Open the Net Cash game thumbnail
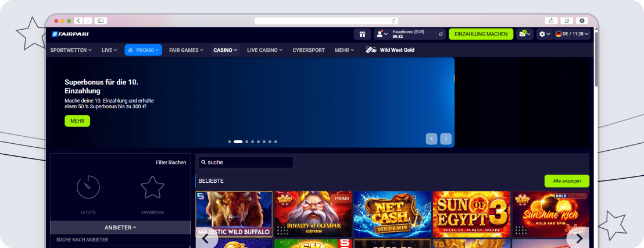The image size is (644, 248). (x=392, y=214)
